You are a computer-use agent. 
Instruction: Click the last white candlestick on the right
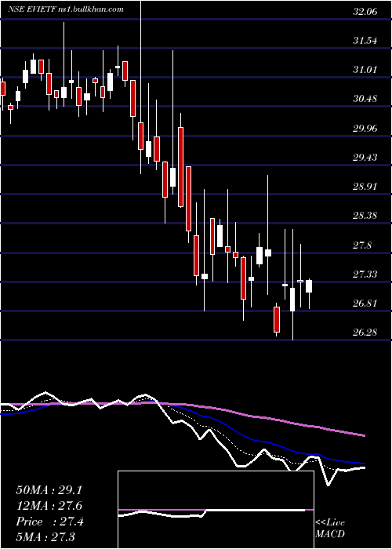309,286
